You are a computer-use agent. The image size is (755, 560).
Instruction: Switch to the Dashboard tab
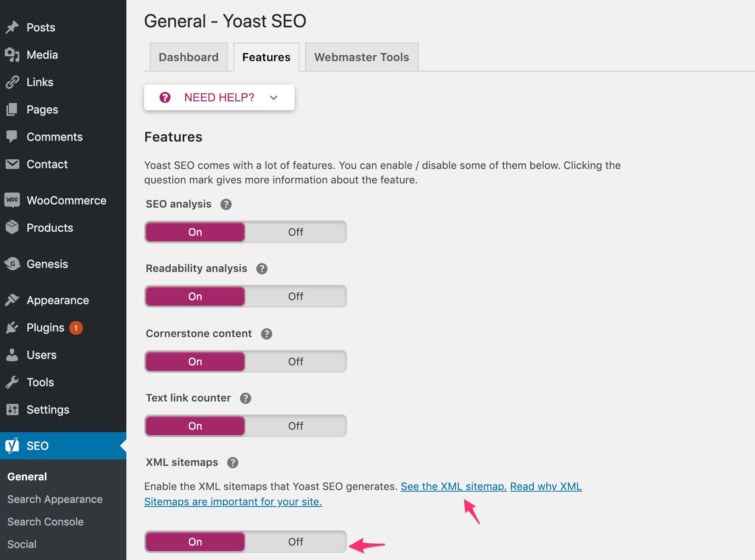click(188, 57)
